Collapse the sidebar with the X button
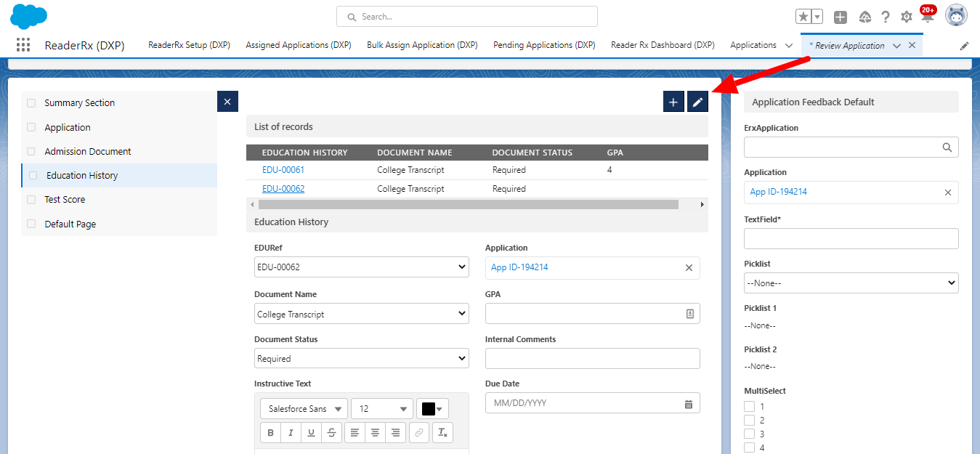The height and width of the screenshot is (454, 980). tap(227, 102)
